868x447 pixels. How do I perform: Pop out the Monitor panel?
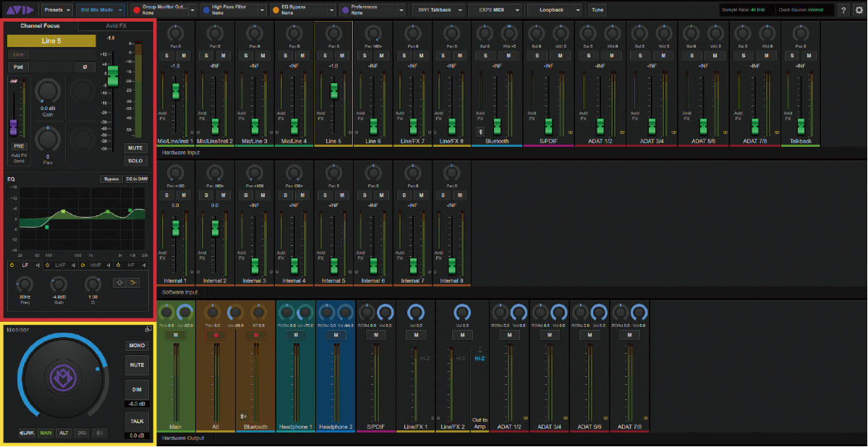pos(148,330)
